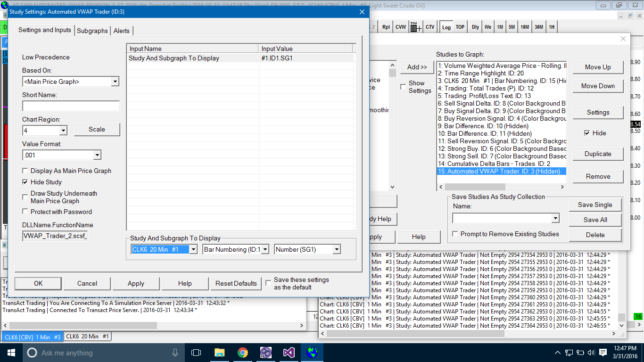This screenshot has width=644, height=362.
Task: Click the Remove study button
Action: tap(598, 176)
